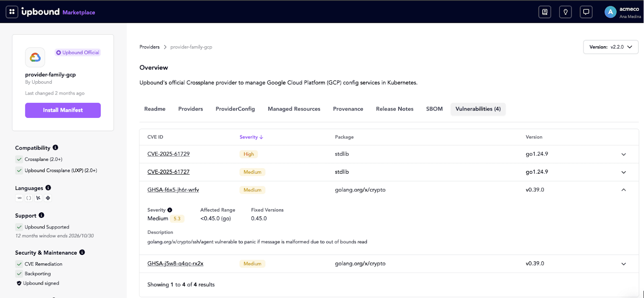Switch to the Providers tab

pos(190,109)
